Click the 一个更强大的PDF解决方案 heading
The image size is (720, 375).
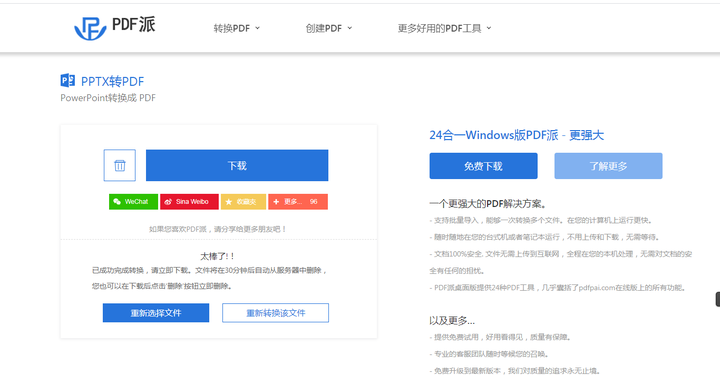tap(488, 204)
